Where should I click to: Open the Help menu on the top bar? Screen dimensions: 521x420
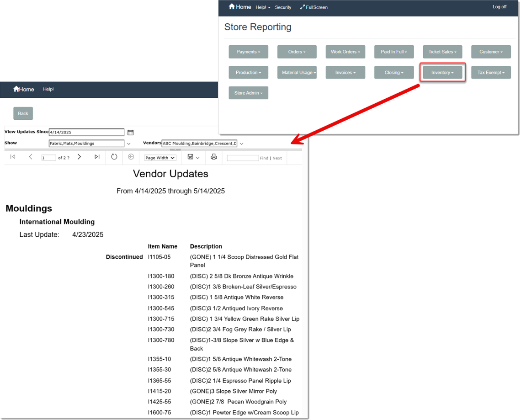click(x=263, y=7)
